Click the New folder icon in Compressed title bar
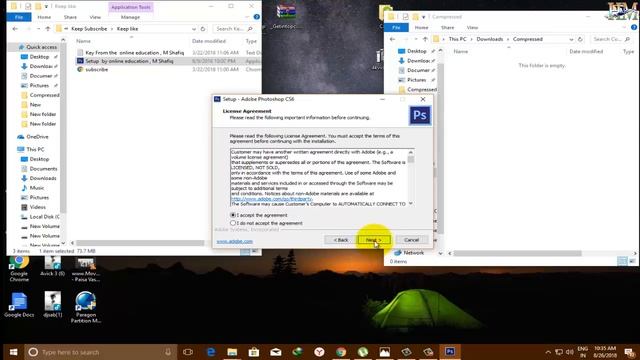 [x=416, y=17]
